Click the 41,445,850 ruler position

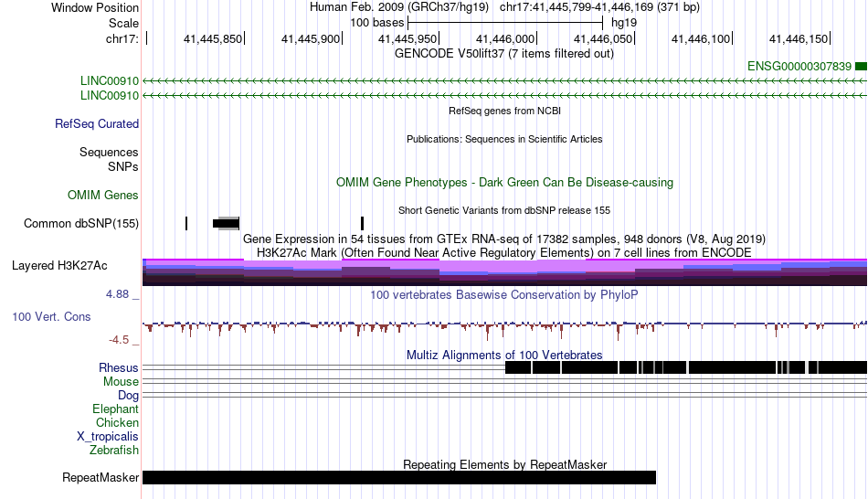213,38
